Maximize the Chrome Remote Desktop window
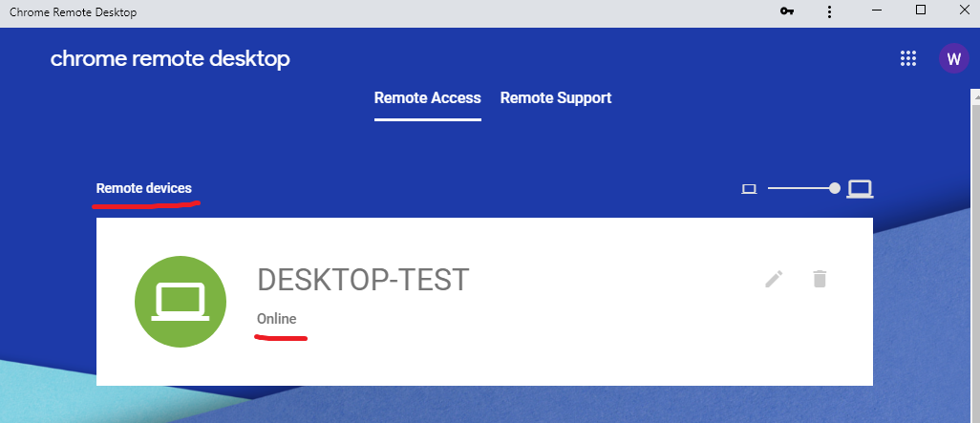 (920, 10)
